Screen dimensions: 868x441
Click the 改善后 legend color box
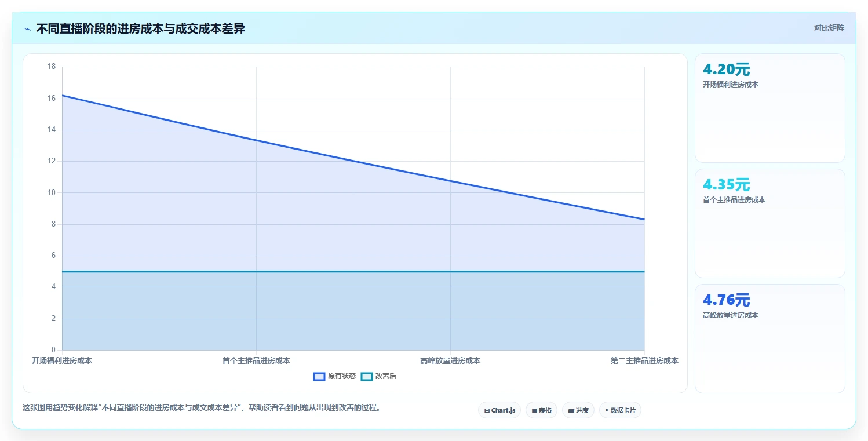pos(367,376)
